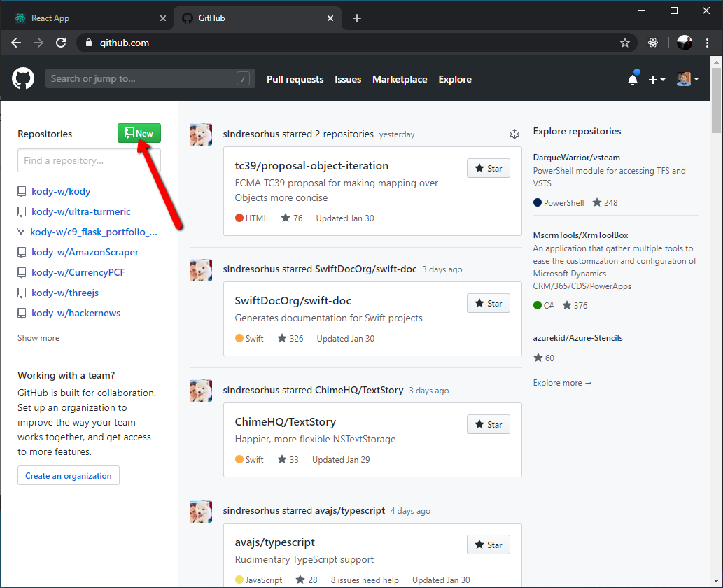Open tc39/proposal-object-iteration card title
Image resolution: width=723 pixels, height=588 pixels.
[x=311, y=166]
